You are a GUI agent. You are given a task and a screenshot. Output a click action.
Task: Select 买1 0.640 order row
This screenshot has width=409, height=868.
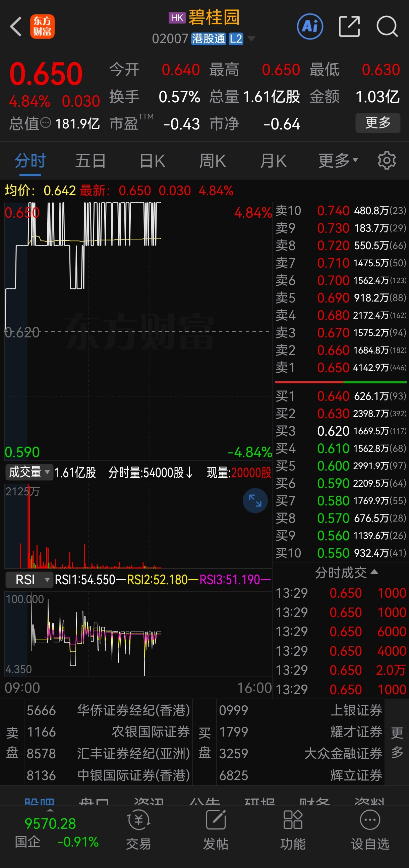(341, 396)
